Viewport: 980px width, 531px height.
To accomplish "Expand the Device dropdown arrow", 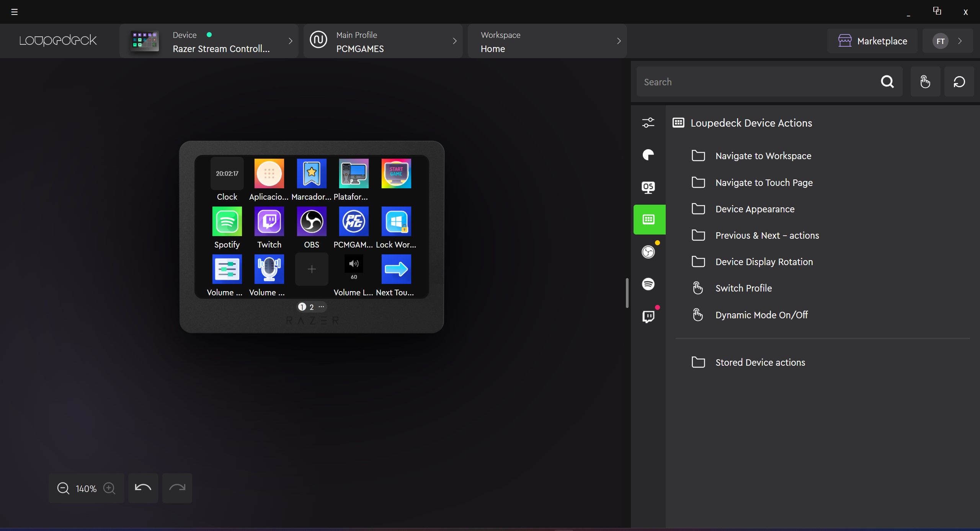I will (x=290, y=41).
